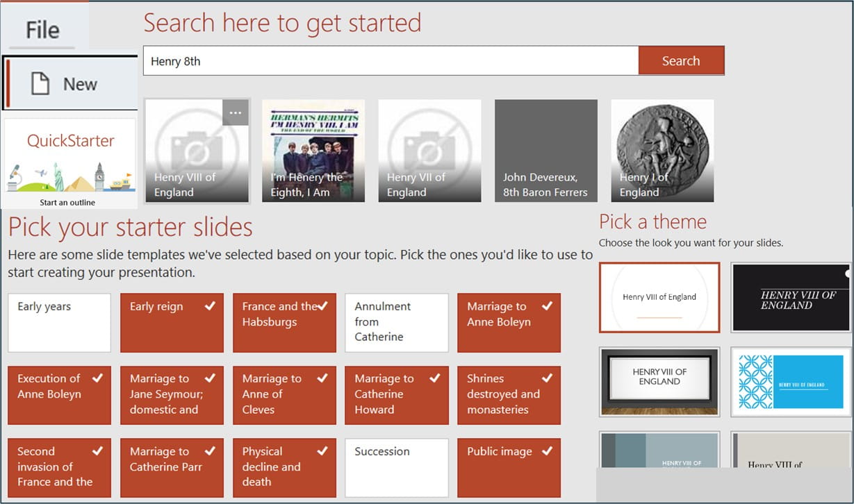Click the Search button
The height and width of the screenshot is (504, 854).
click(x=681, y=60)
